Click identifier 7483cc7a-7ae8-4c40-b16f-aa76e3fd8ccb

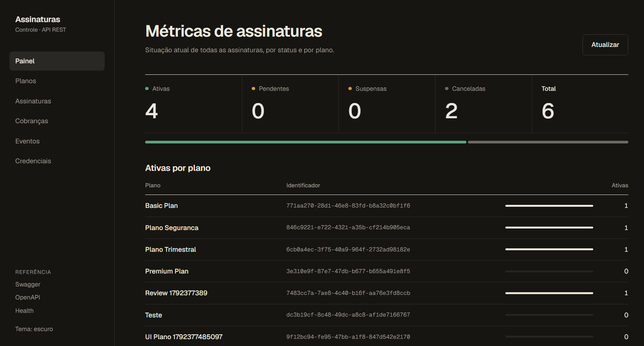348,293
